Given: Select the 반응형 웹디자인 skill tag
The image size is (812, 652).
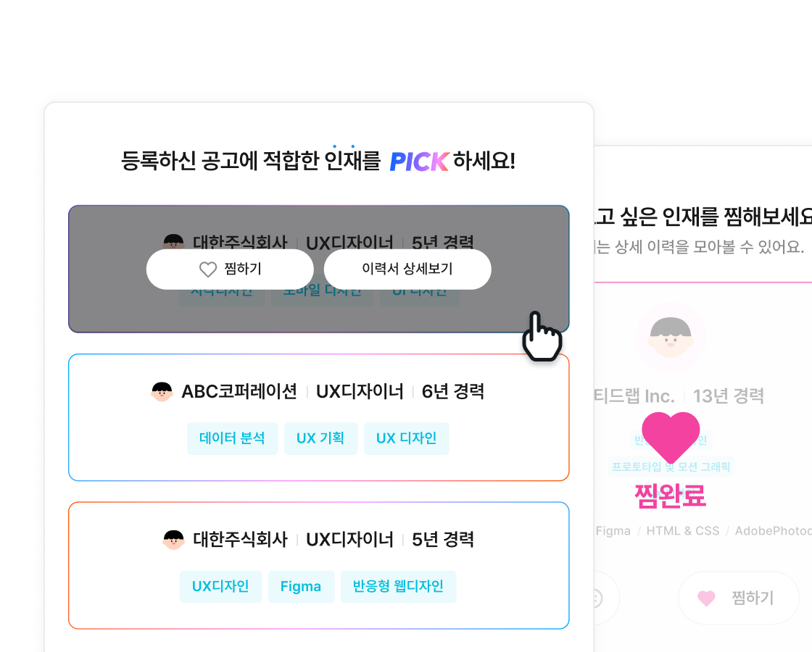Looking at the screenshot, I should coord(398,586).
